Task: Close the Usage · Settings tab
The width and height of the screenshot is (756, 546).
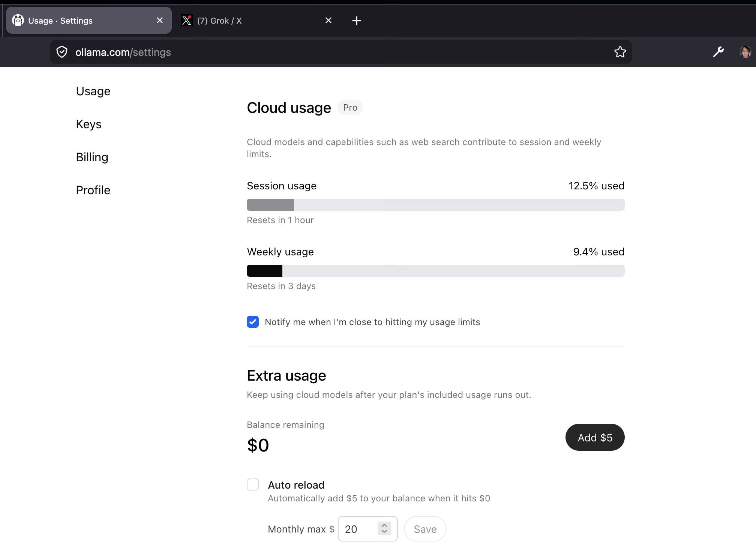Action: coord(160,20)
